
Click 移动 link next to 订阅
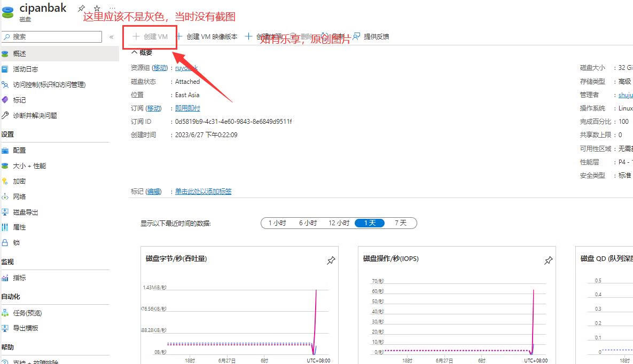154,108
